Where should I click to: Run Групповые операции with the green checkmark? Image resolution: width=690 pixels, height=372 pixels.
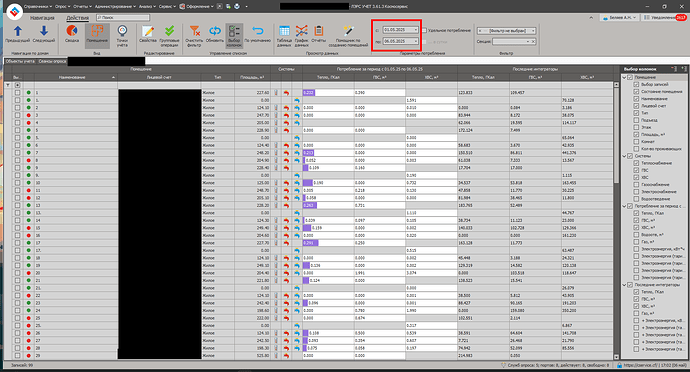pyautogui.click(x=169, y=36)
